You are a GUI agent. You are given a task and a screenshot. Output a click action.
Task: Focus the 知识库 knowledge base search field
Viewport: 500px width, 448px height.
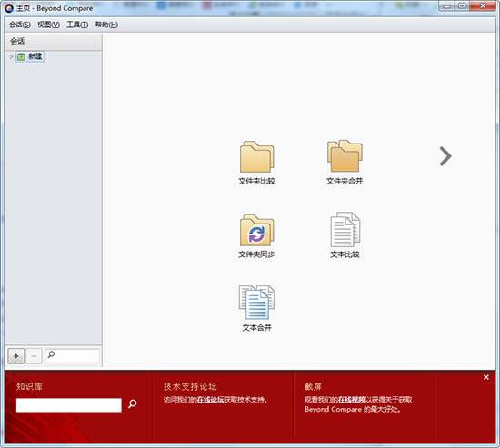coord(69,405)
